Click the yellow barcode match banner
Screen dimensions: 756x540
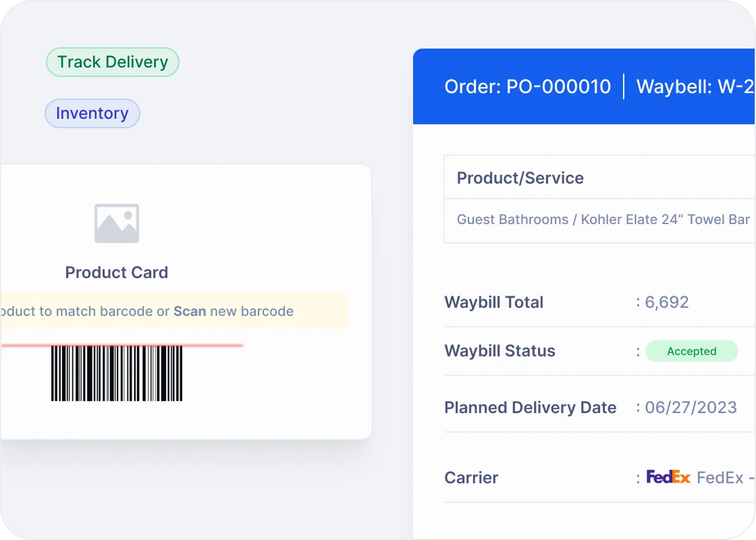point(173,311)
